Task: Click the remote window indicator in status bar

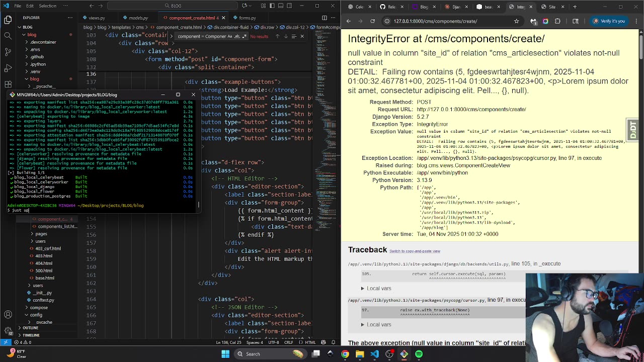Action: [5, 342]
